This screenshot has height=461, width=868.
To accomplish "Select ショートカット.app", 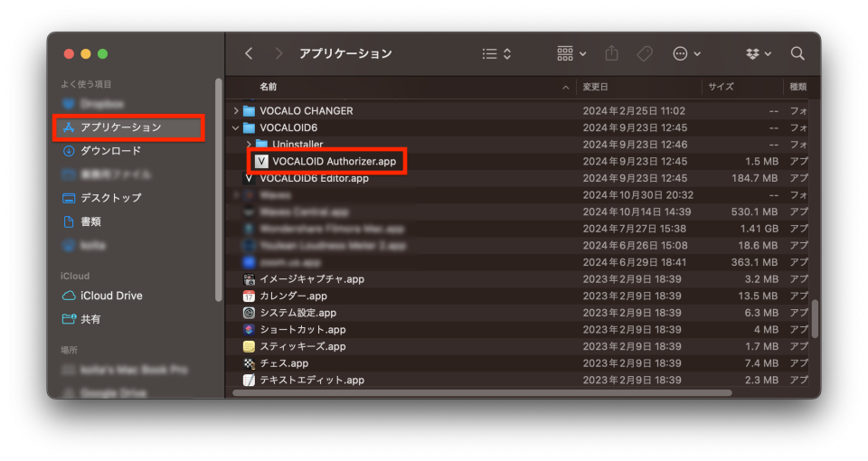I will click(302, 330).
